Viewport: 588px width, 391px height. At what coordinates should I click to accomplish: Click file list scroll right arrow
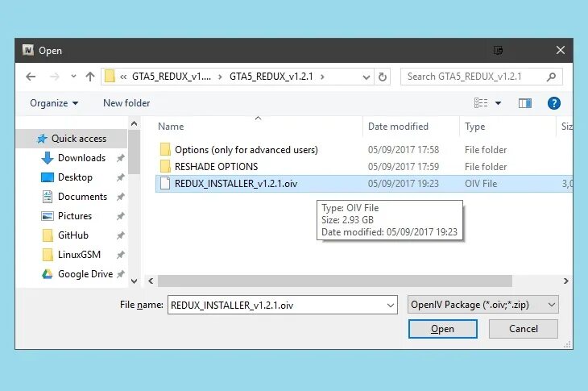click(566, 281)
